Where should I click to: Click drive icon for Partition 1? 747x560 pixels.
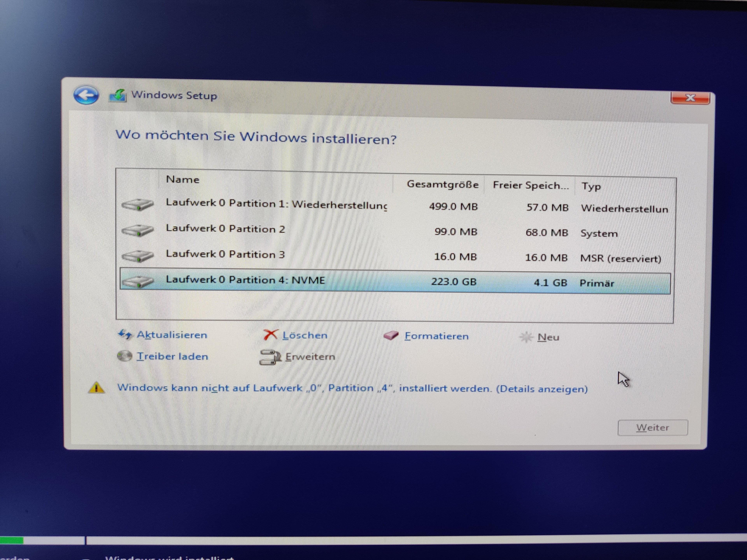[x=138, y=205]
